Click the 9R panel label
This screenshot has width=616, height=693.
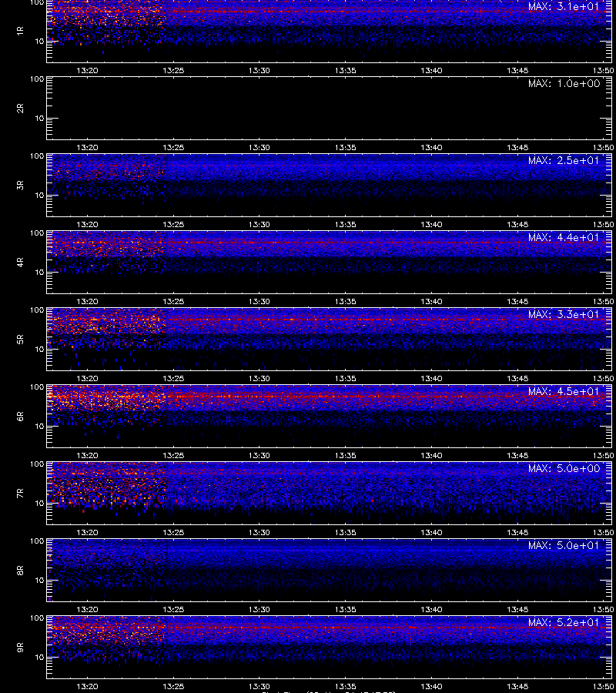click(20, 648)
